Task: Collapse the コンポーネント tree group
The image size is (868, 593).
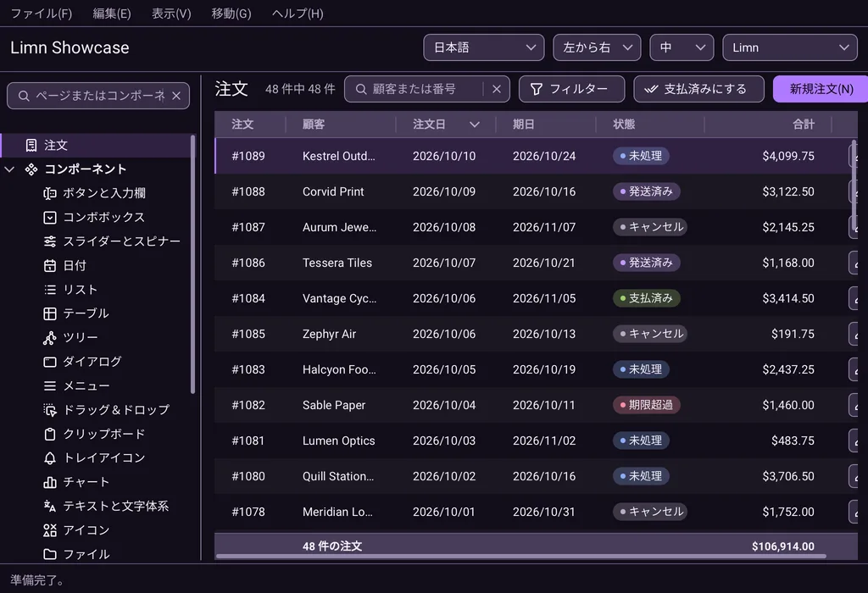Action: 9,169
